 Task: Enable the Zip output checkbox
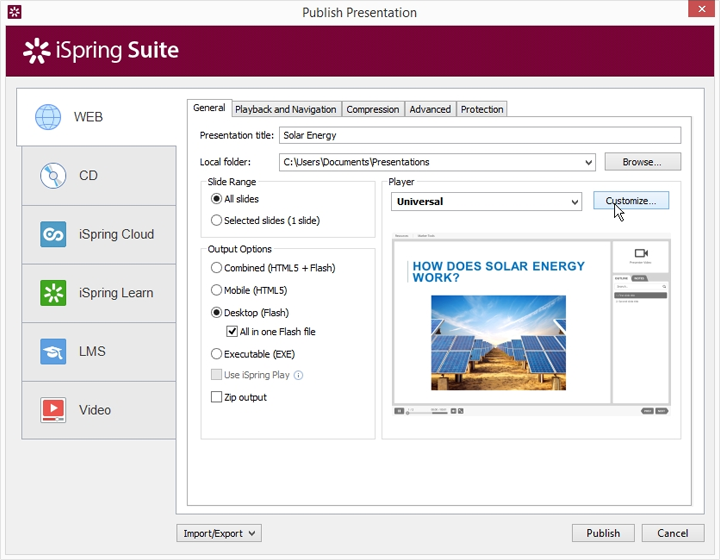pyautogui.click(x=216, y=397)
